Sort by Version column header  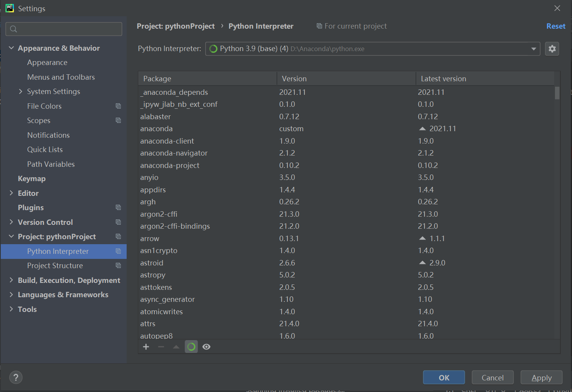click(x=346, y=79)
